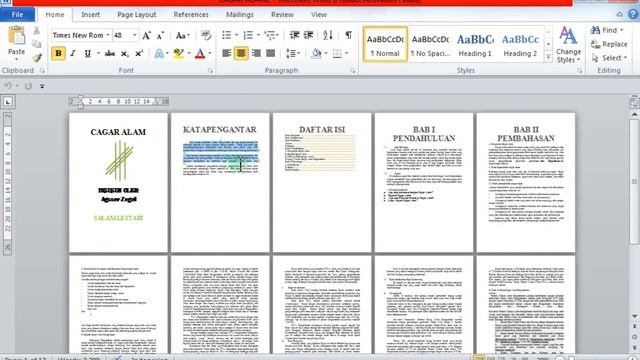Click the Cut scissors icon
640x360 pixels.
37,31
